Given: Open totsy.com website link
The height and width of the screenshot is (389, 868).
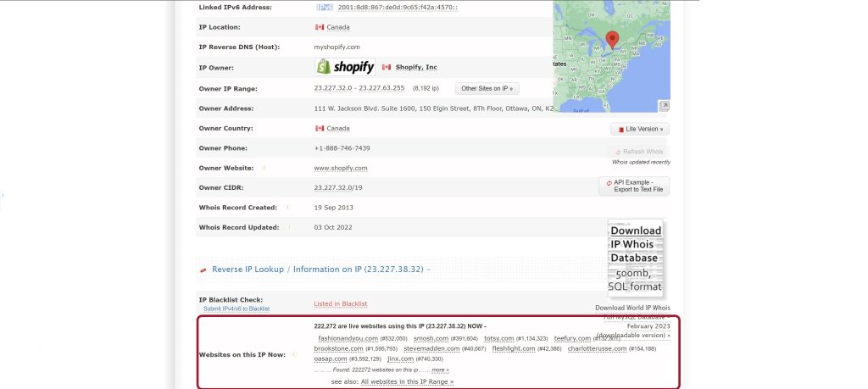Looking at the screenshot, I should pos(499,338).
